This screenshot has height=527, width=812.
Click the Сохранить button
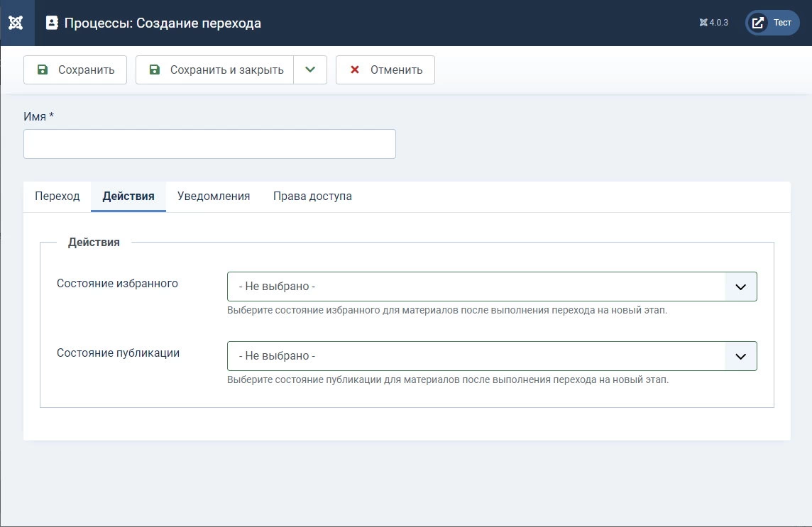point(75,70)
